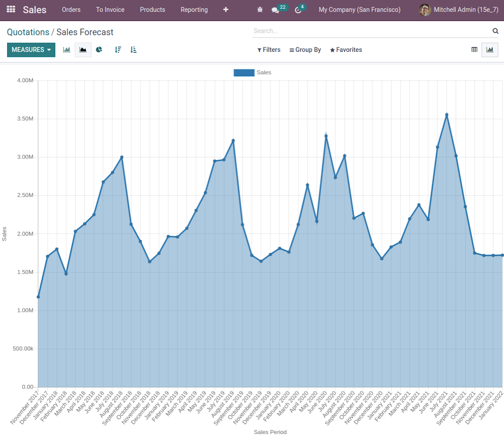Switch to bar chart mode
The width and height of the screenshot is (504, 438).
point(66,50)
